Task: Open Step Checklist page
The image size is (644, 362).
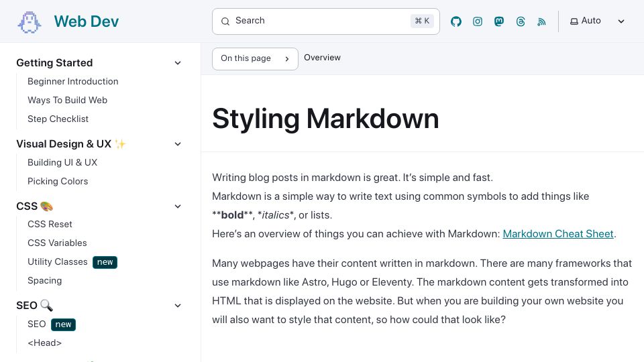Action: coord(58,119)
